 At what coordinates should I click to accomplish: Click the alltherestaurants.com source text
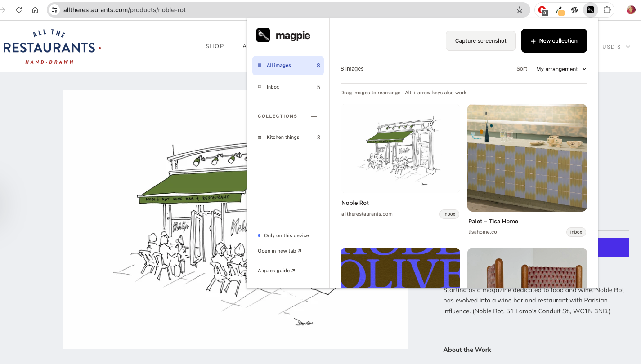click(x=367, y=214)
